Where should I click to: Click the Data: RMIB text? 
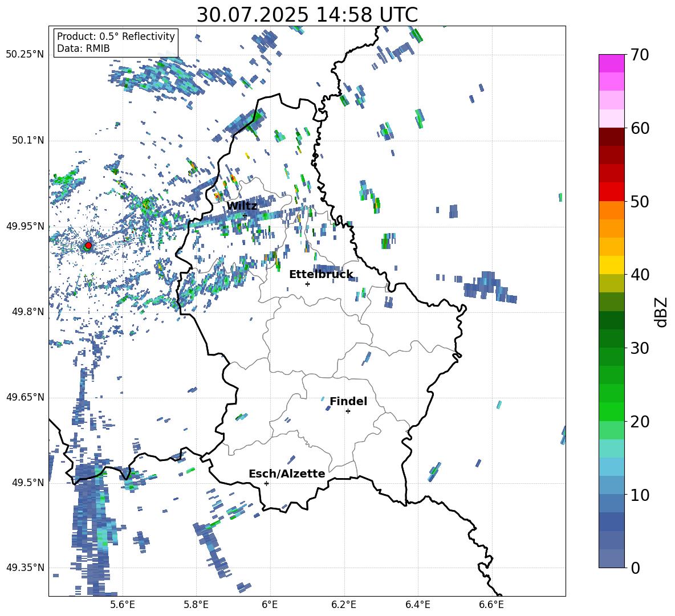pos(83,48)
